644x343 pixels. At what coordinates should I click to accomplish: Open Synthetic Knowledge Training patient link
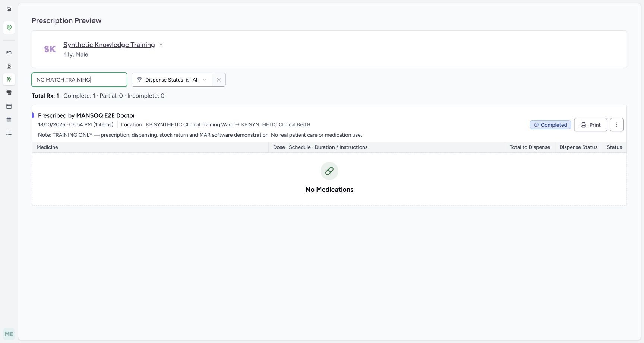click(x=109, y=45)
